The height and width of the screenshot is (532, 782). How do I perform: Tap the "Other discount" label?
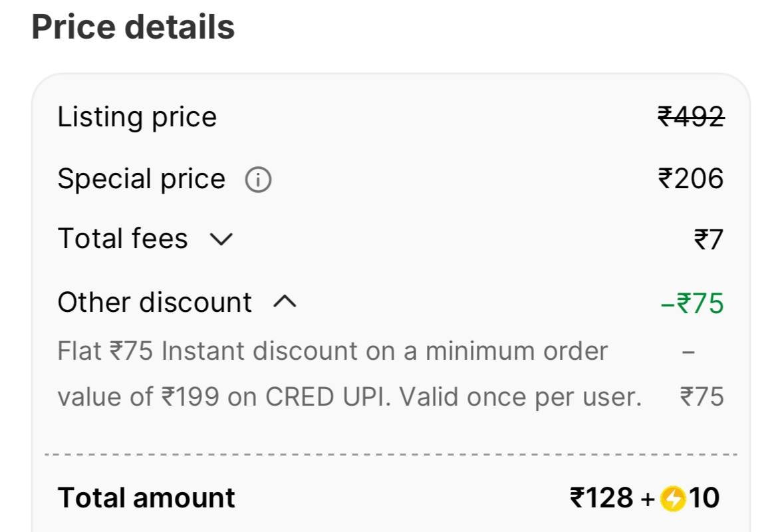pos(154,303)
